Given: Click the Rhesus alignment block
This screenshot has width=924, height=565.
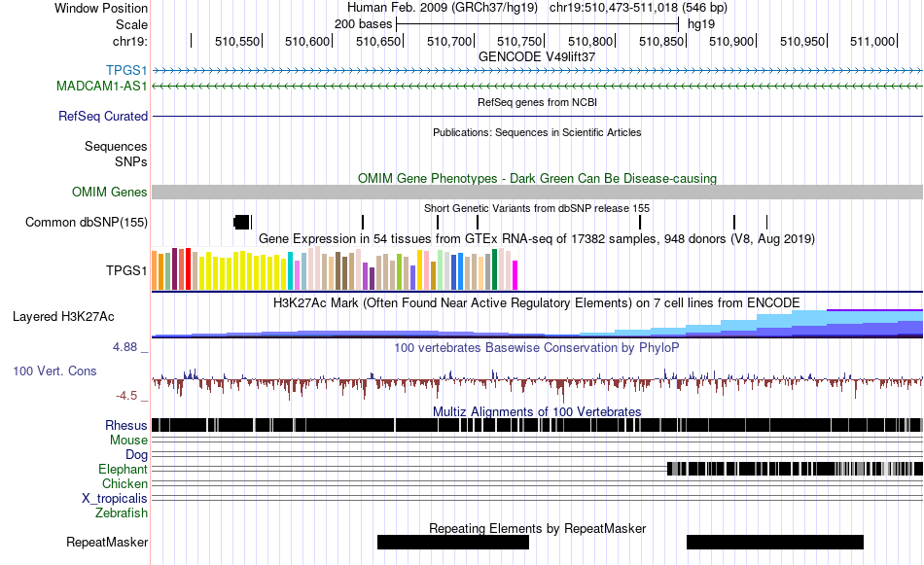Looking at the screenshot, I should click(x=537, y=425).
